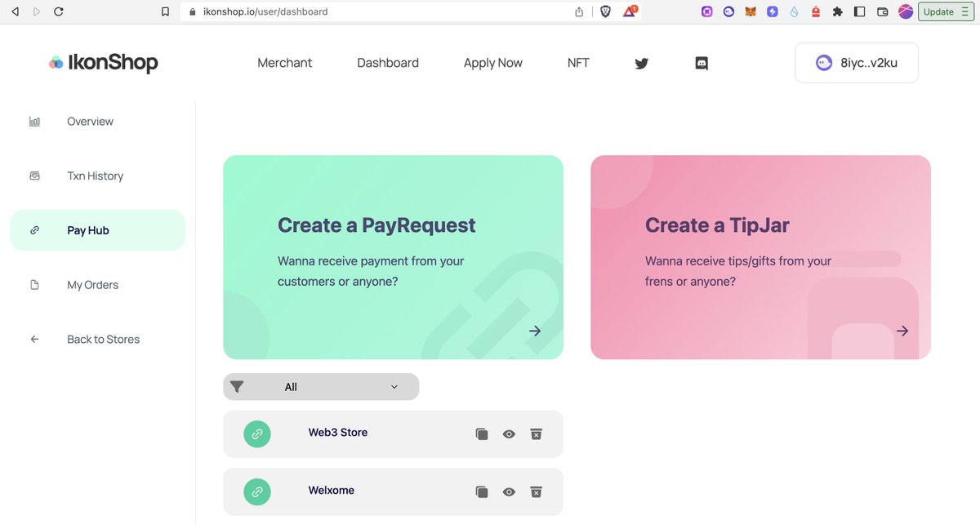Copy the Web3 Store link
Image resolution: width=980 pixels, height=525 pixels.
pos(482,434)
